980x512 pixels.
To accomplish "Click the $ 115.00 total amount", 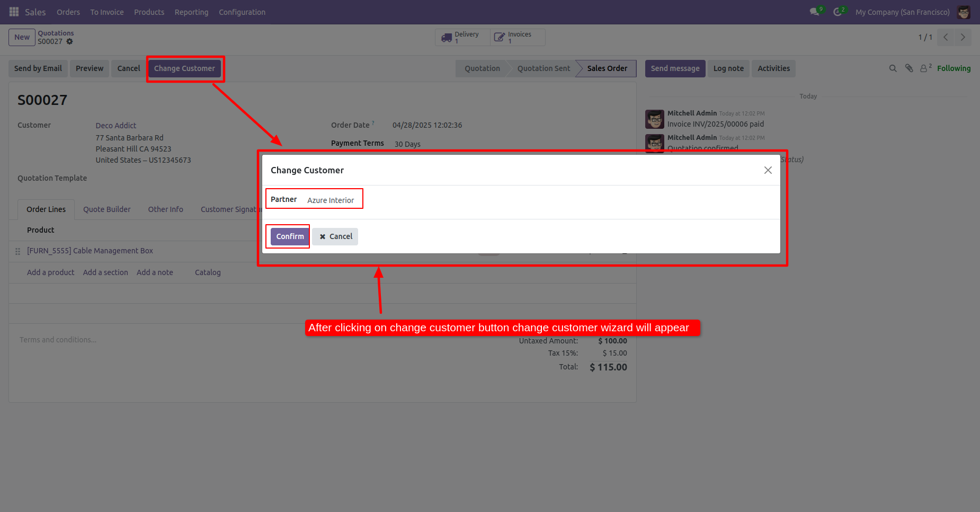I will click(608, 367).
